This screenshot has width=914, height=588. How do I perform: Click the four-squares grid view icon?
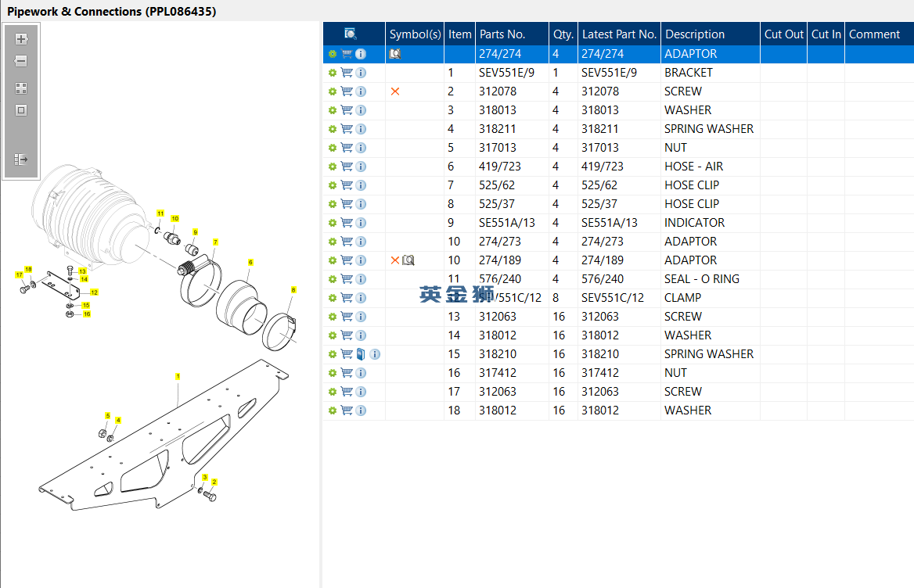click(x=21, y=88)
